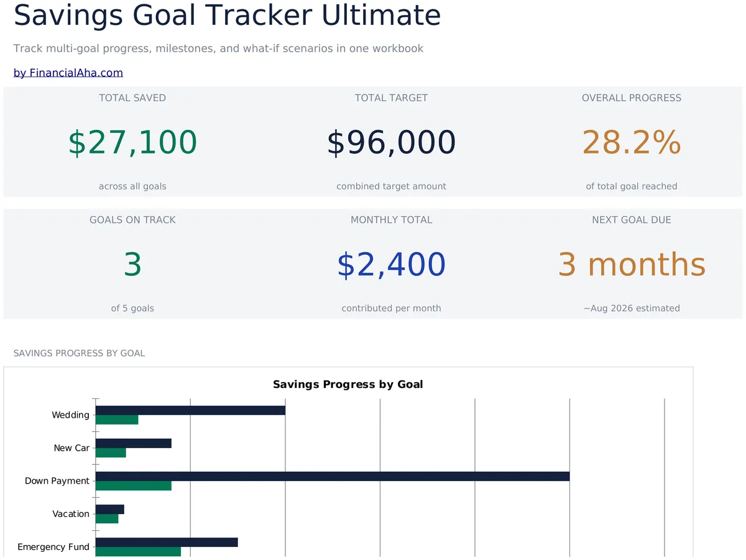Screen dimensions: 746x560
Task: Select the New Car navy target bar
Action: tap(134, 443)
